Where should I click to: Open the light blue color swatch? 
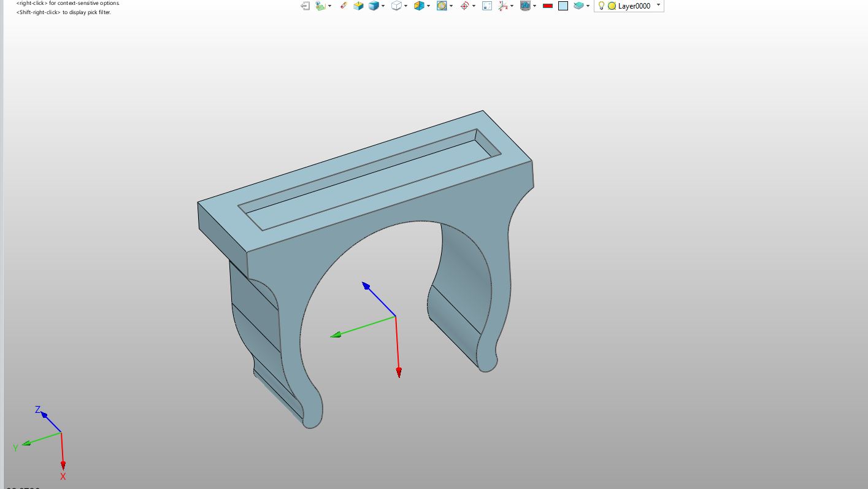coord(563,6)
